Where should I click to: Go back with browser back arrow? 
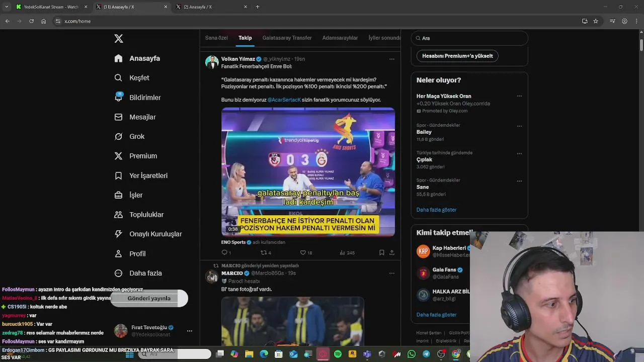click(7, 21)
